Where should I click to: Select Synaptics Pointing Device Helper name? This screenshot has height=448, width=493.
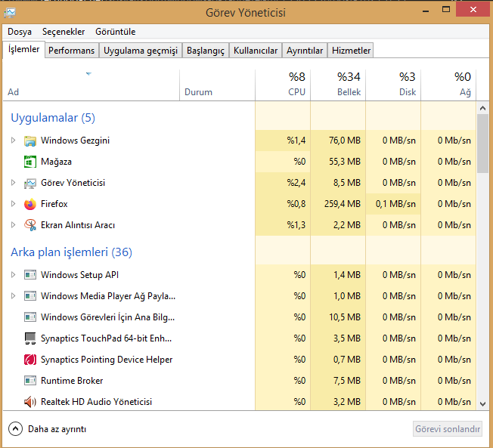[x=107, y=360]
